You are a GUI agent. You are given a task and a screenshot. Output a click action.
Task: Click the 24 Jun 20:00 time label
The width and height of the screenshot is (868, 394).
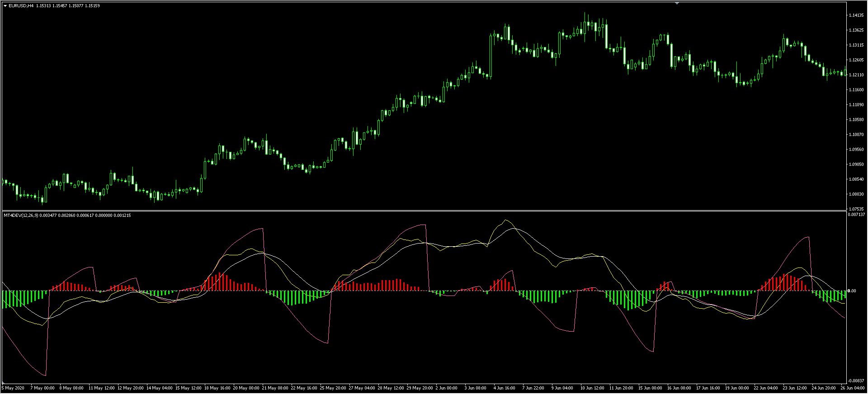pos(824,388)
